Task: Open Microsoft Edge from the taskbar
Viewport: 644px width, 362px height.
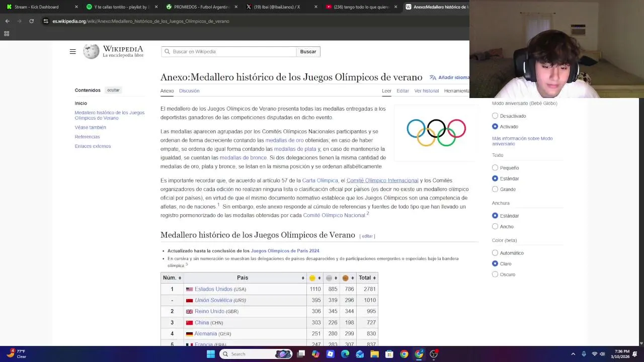Action: 345,354
